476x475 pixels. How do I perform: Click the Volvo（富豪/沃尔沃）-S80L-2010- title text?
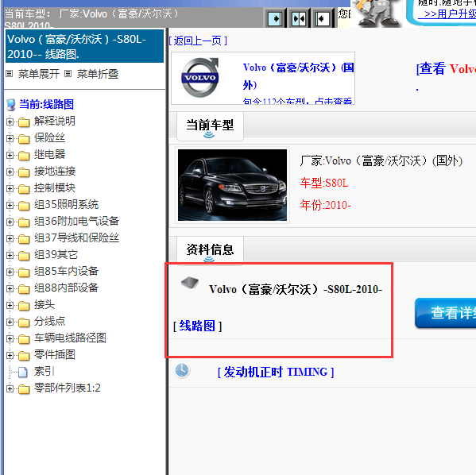coord(296,289)
